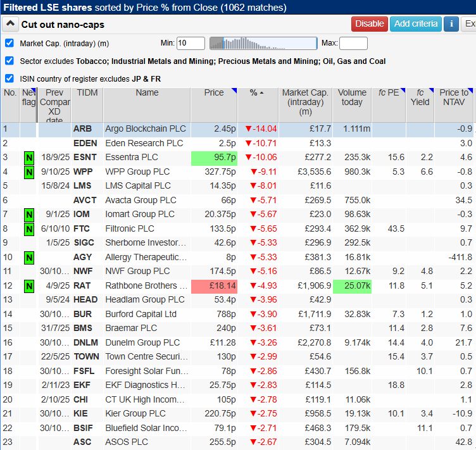Click the News flag N icon for Allergy Therapeutics

(29, 258)
